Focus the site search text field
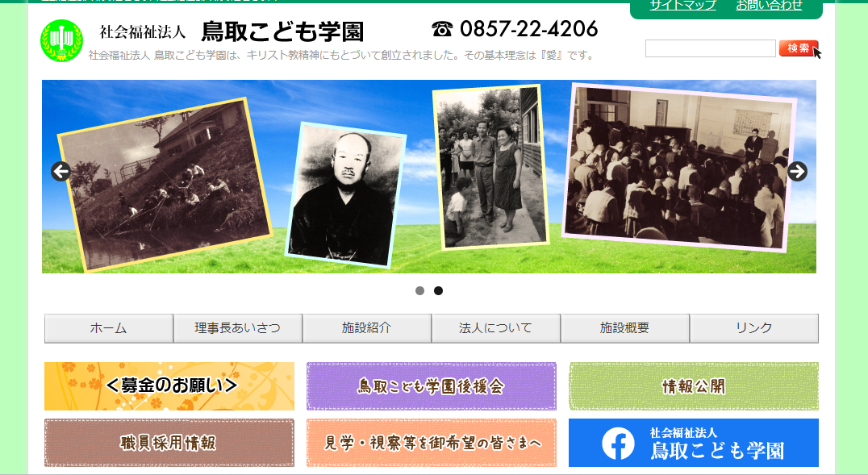The image size is (868, 475). click(x=710, y=48)
